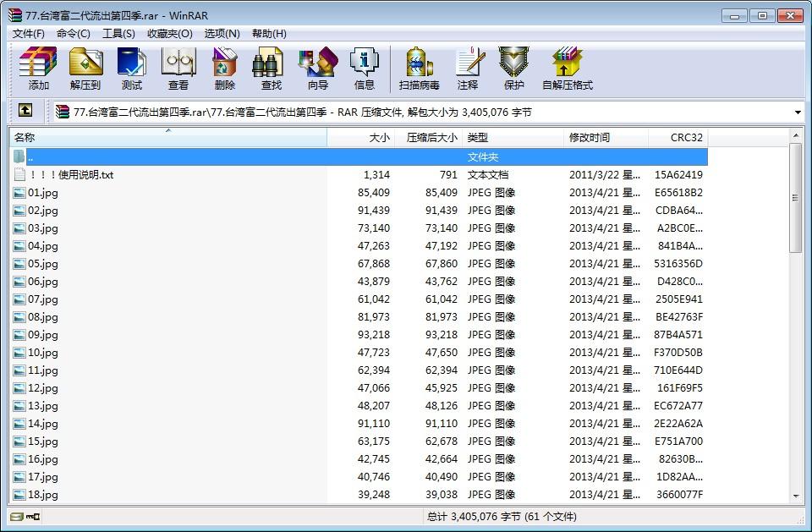812x532 pixels.
Task: Sort by the 名称 column header
Action: click(x=167, y=137)
